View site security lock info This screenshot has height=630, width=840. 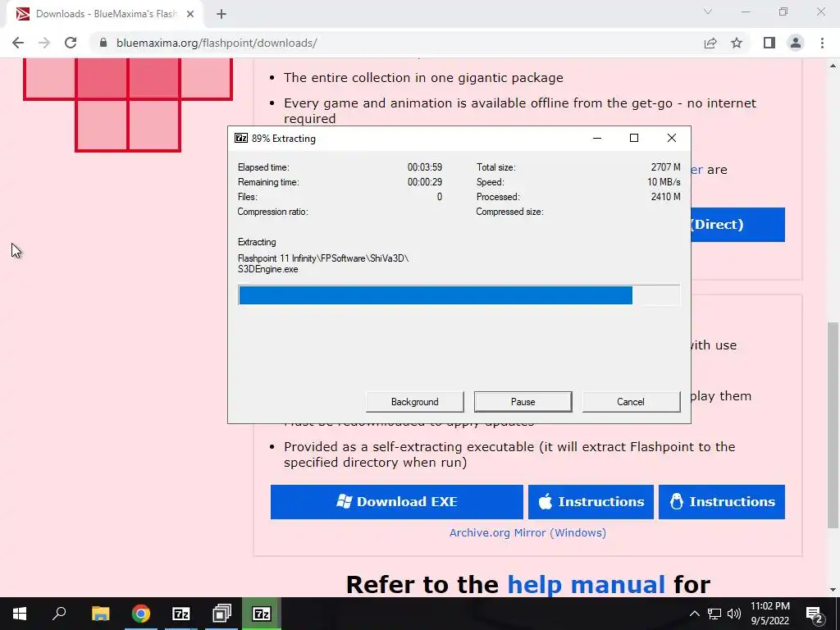click(103, 43)
